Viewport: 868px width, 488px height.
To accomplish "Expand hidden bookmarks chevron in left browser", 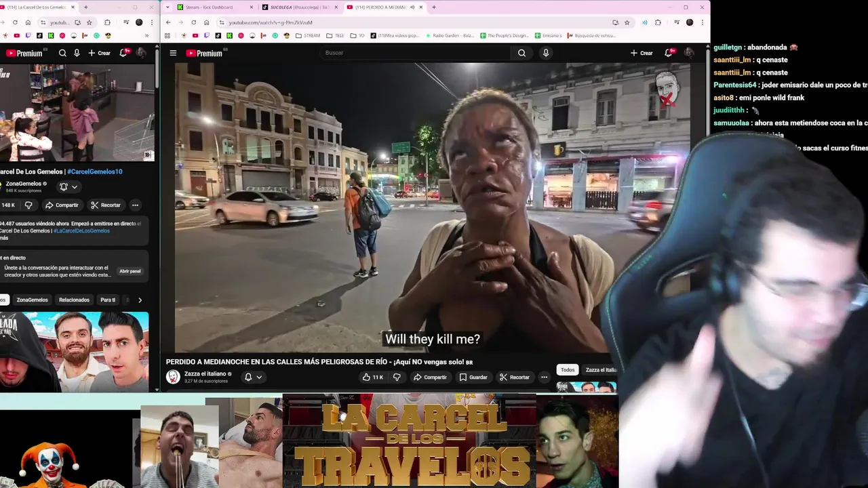I will pyautogui.click(x=146, y=35).
